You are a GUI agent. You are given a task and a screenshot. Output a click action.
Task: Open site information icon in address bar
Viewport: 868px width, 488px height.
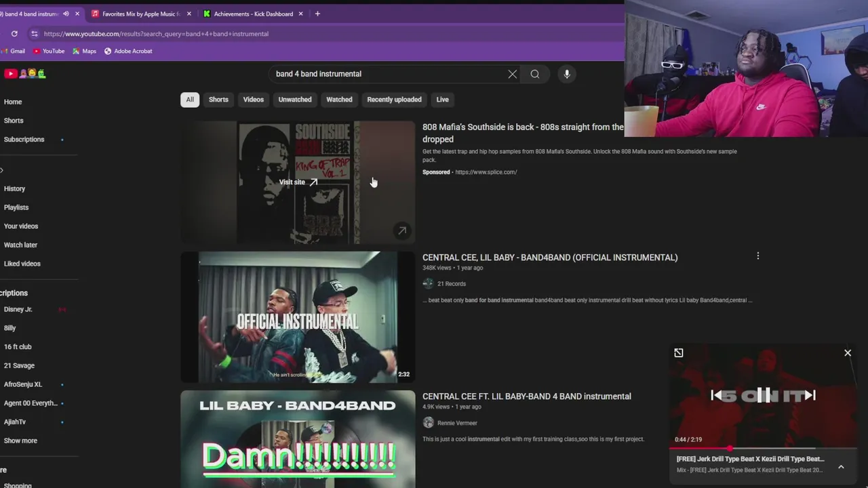(x=34, y=33)
